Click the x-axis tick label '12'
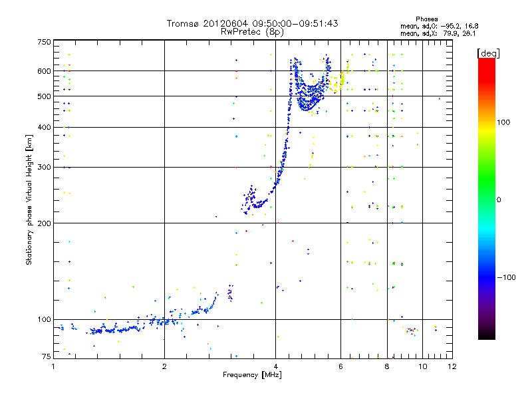This screenshot has width=532, height=399. point(452,366)
